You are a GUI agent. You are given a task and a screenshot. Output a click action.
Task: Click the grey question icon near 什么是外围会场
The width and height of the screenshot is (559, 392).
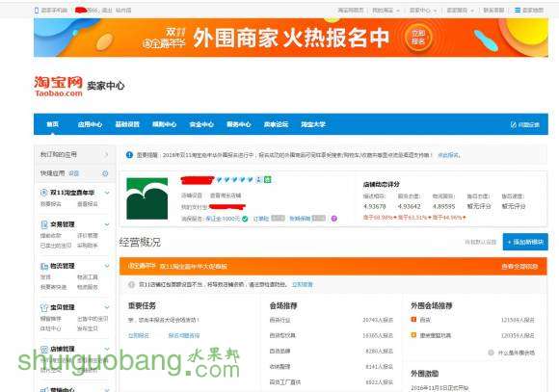pos(491,353)
